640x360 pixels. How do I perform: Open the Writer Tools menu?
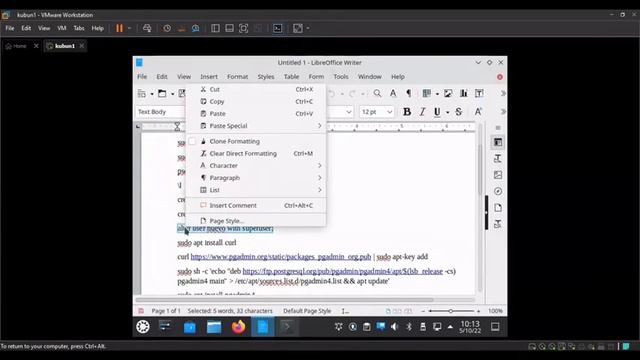click(341, 77)
